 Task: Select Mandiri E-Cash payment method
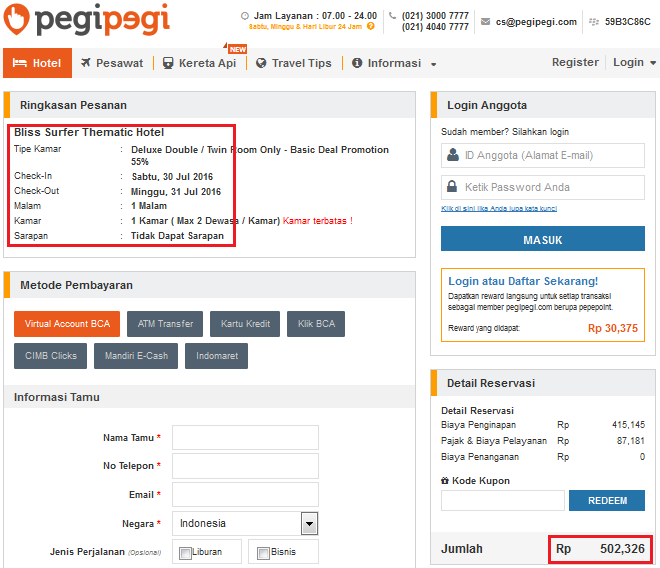coord(136,356)
